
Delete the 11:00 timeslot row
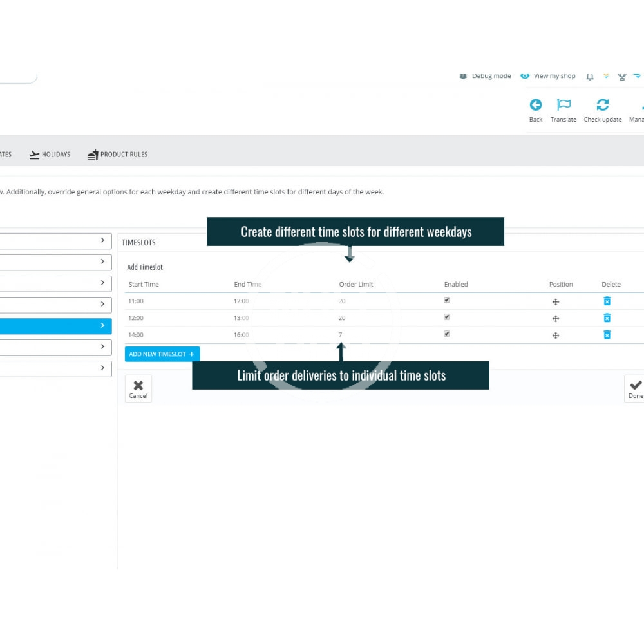[607, 301]
